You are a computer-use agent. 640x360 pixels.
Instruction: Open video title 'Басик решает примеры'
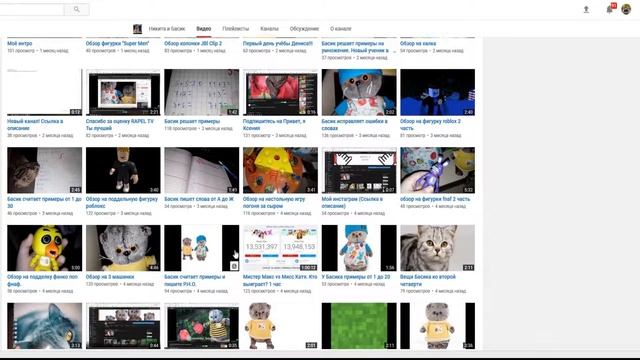(x=192, y=121)
